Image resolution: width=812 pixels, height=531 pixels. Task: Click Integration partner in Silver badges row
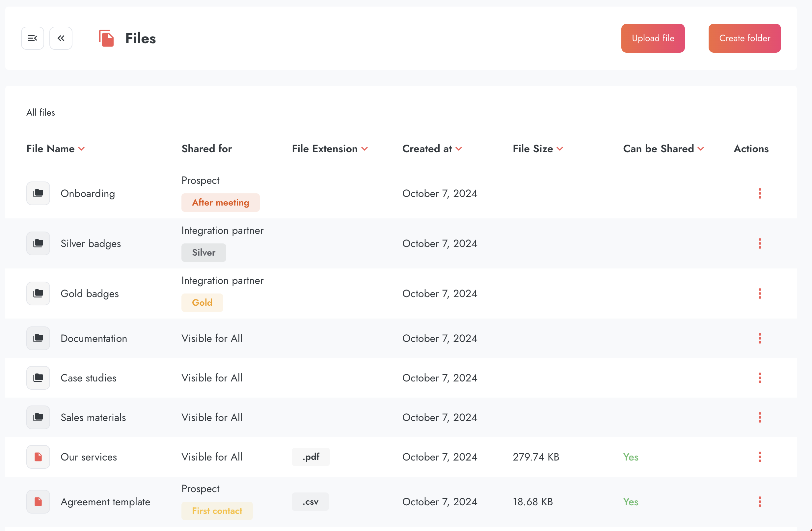point(223,231)
